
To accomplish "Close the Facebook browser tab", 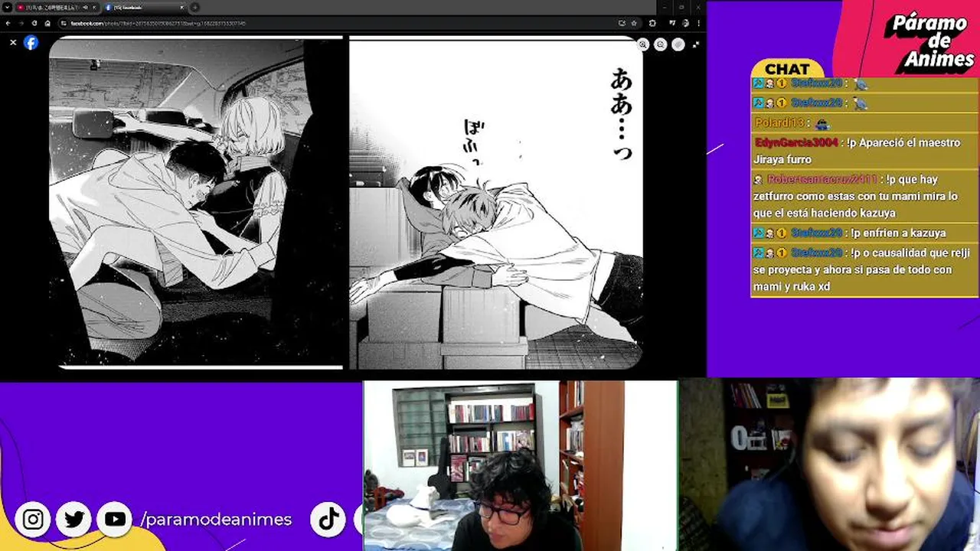I will 181,8.
